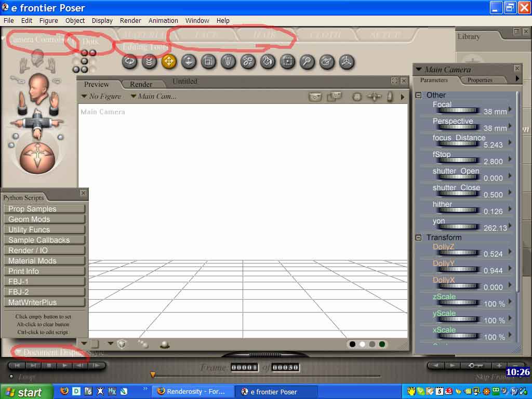
Task: Select the Direct Manipulation tool
Action: [x=347, y=61]
